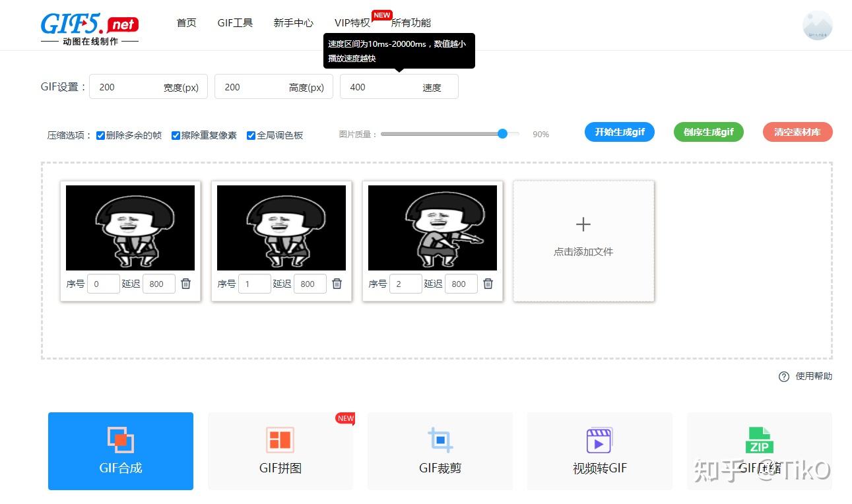The height and width of the screenshot is (504, 852).
Task: Select the thumbnail of frame 0
Action: coord(130,228)
